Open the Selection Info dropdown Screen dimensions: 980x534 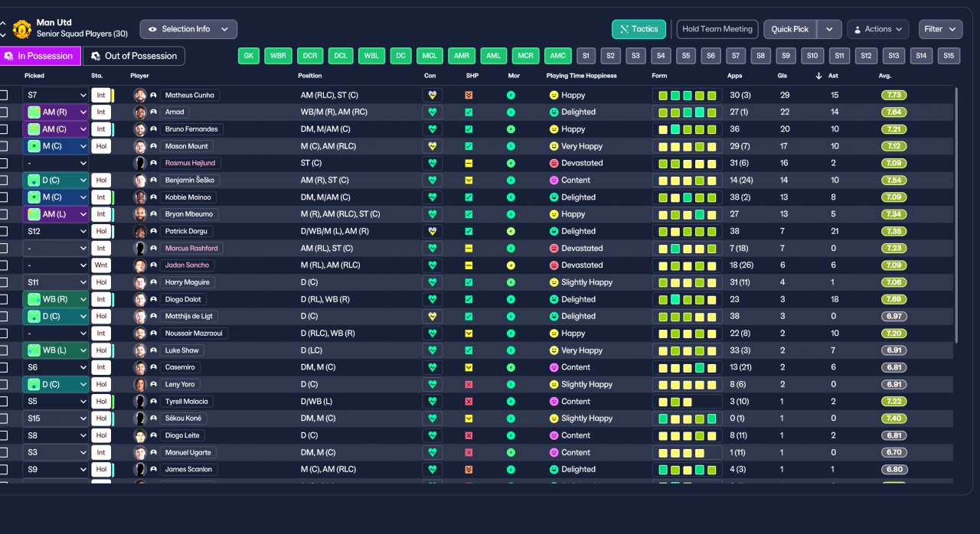pyautogui.click(x=188, y=29)
